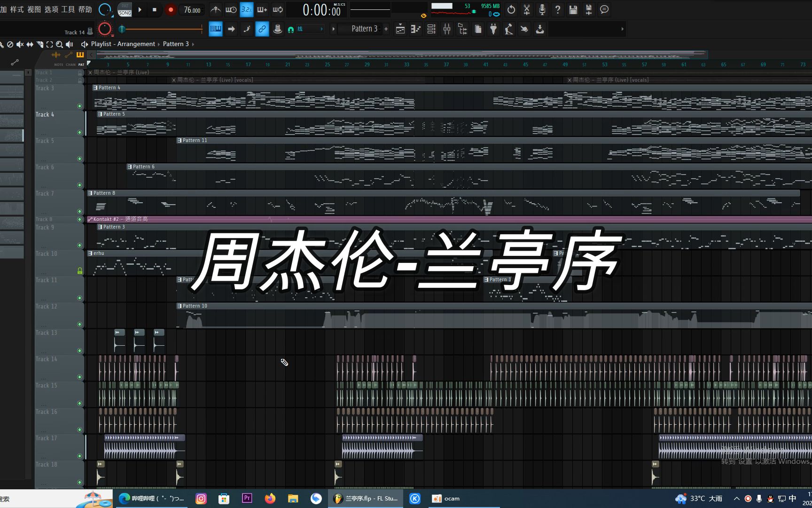Toggle the 3.2.1 countdown before recording
Screen dimensions: 812x508
click(246, 9)
